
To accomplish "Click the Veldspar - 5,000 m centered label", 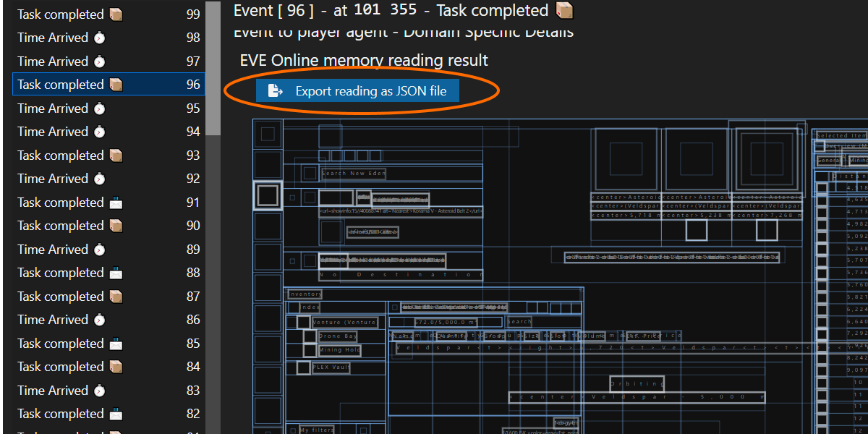I will (637, 397).
